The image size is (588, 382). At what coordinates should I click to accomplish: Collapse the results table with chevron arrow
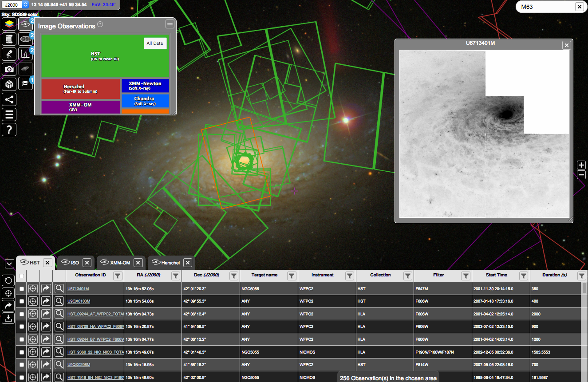click(x=9, y=264)
